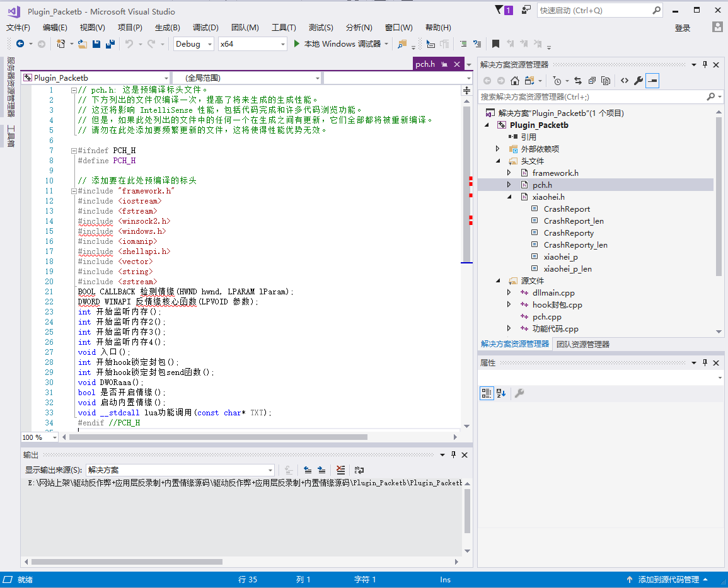728x588 pixels.
Task: Click the bookmark icon in the toolbar
Action: point(495,44)
